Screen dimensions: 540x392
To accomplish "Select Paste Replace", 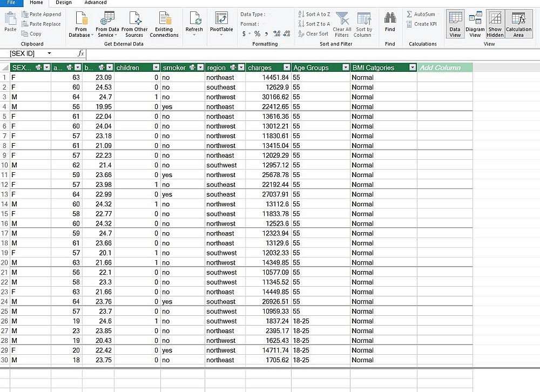I will (x=41, y=24).
